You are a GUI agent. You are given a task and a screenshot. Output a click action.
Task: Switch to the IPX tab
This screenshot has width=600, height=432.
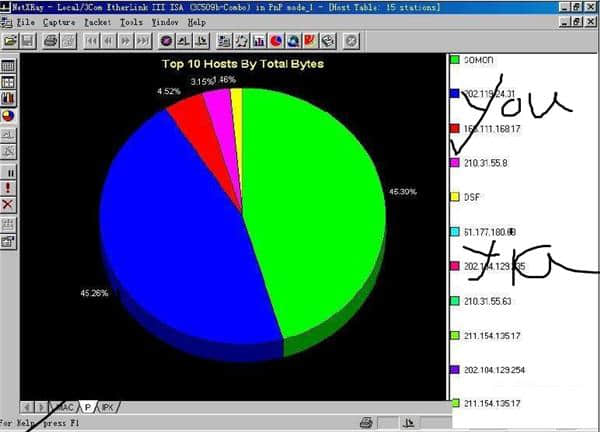107,407
